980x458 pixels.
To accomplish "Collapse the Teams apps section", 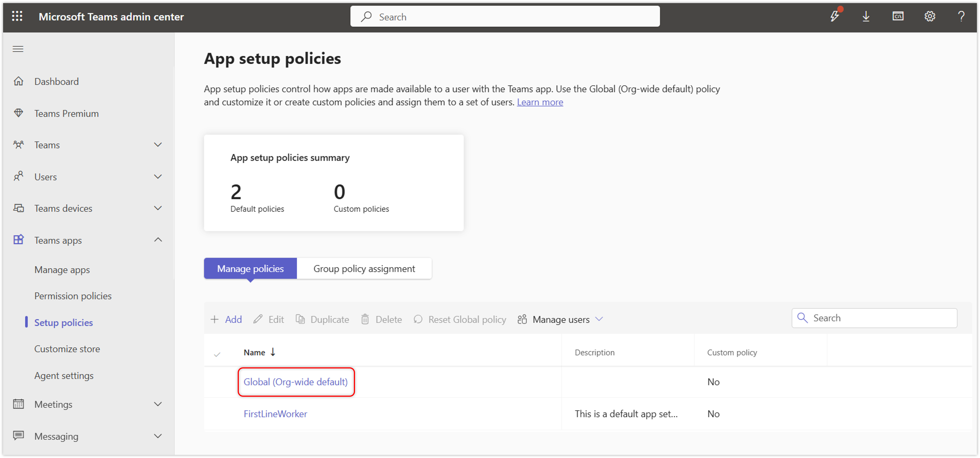I will coord(158,240).
